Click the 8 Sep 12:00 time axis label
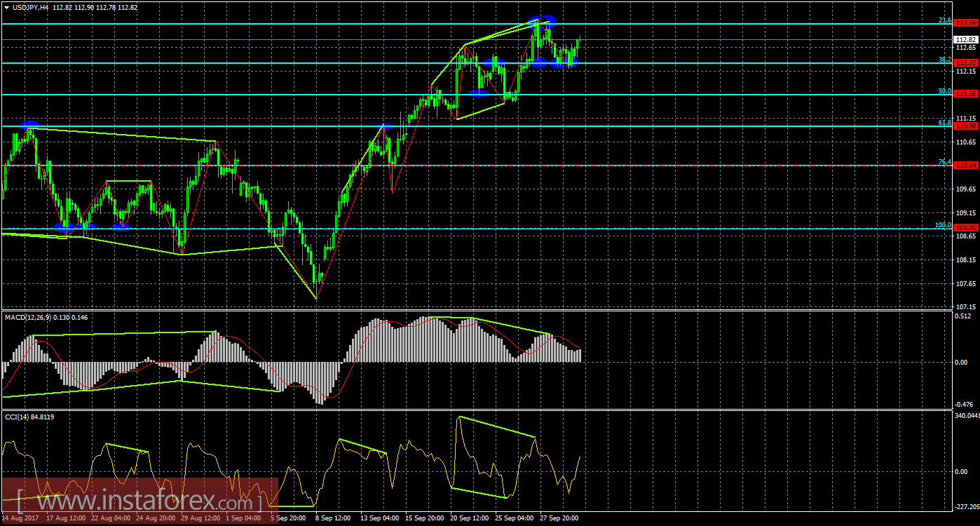This screenshot has width=980, height=526. [x=333, y=518]
